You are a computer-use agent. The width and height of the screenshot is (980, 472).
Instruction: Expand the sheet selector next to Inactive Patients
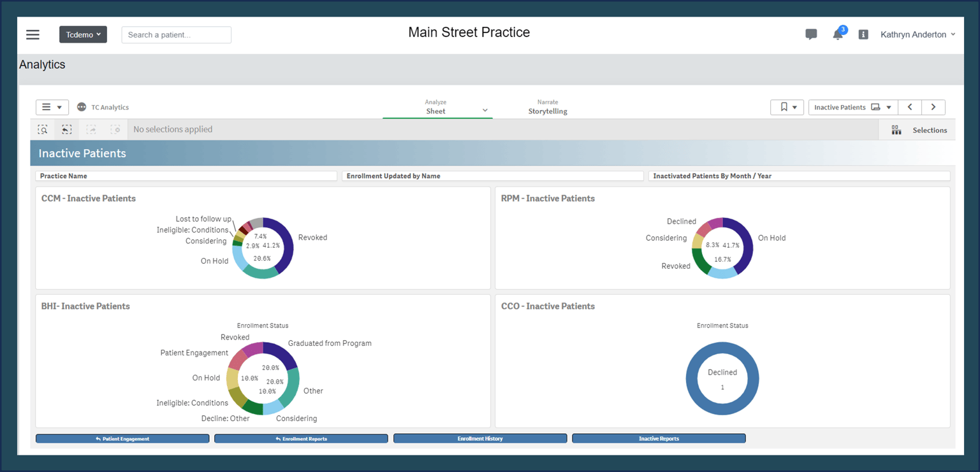click(x=889, y=107)
